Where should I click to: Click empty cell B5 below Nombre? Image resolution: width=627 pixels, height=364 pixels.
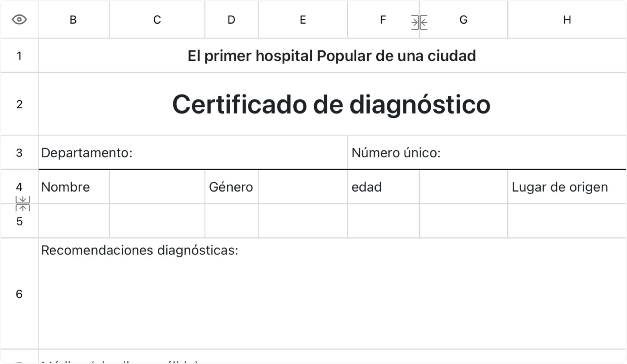click(x=74, y=221)
